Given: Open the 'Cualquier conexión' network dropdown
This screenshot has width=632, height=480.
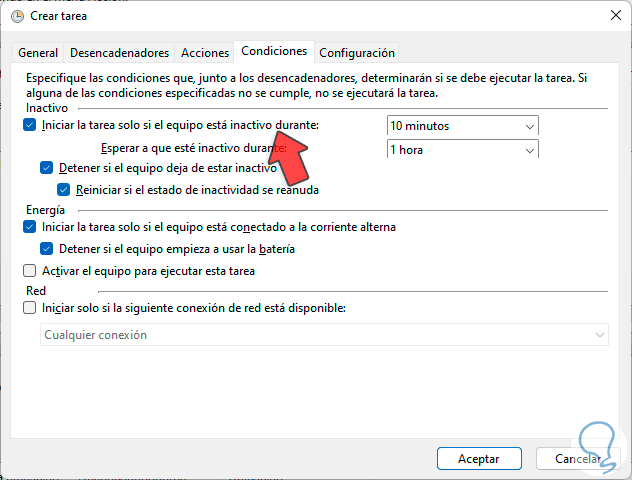Looking at the screenshot, I should pos(324,335).
